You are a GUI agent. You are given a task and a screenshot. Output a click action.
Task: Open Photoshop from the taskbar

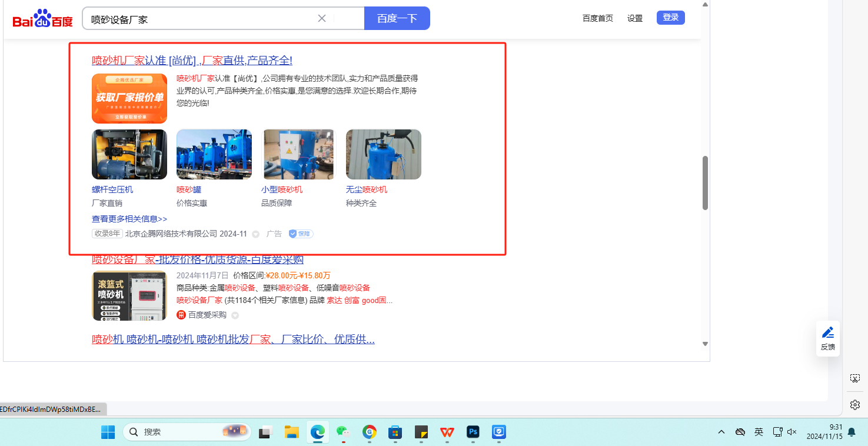[473, 432]
